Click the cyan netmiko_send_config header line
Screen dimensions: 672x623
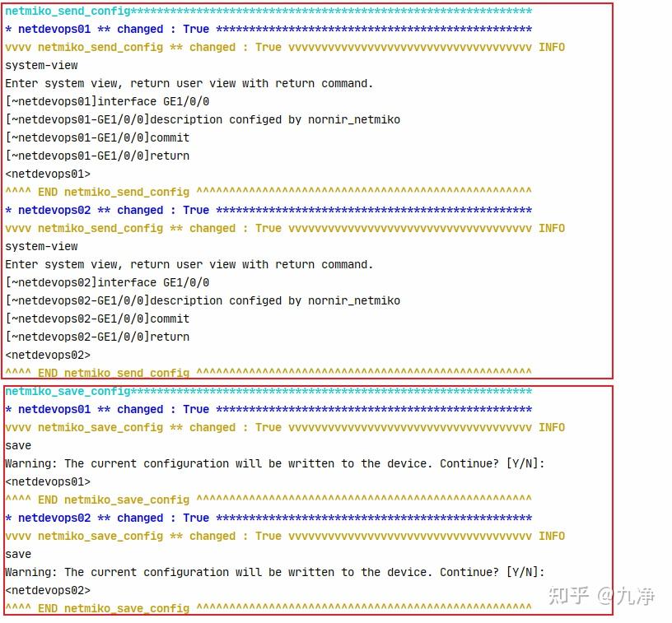tap(268, 12)
